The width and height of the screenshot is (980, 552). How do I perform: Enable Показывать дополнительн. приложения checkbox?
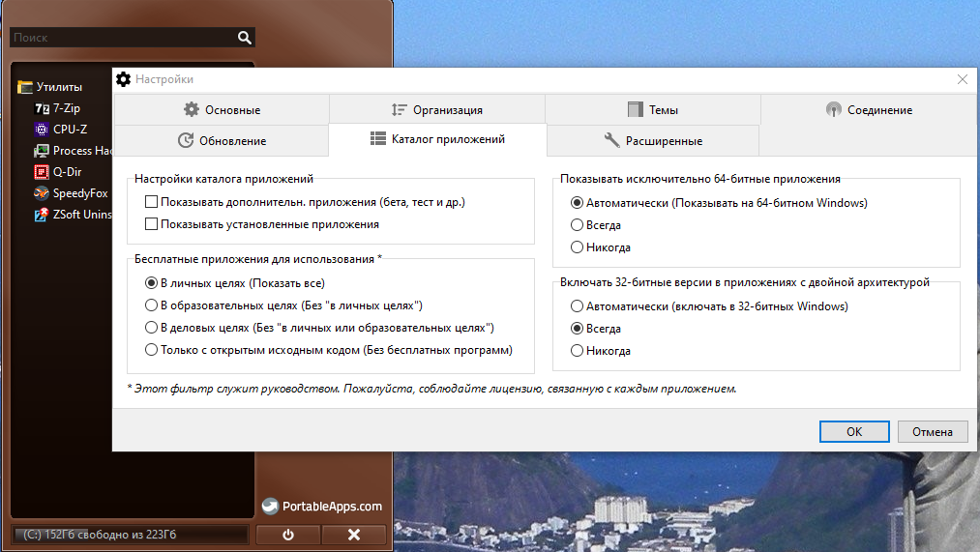click(151, 202)
